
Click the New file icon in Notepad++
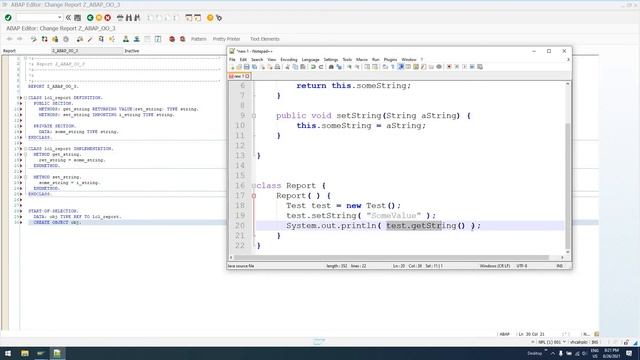point(232,67)
